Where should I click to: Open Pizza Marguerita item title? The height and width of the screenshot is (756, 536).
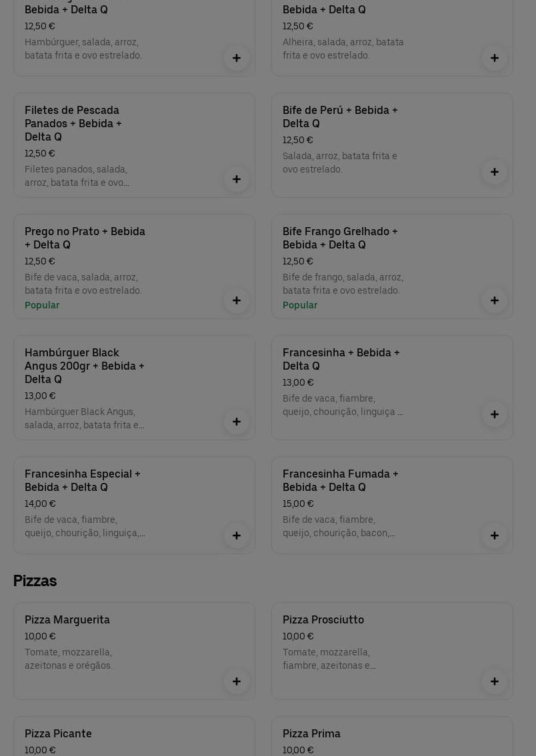[x=67, y=619]
